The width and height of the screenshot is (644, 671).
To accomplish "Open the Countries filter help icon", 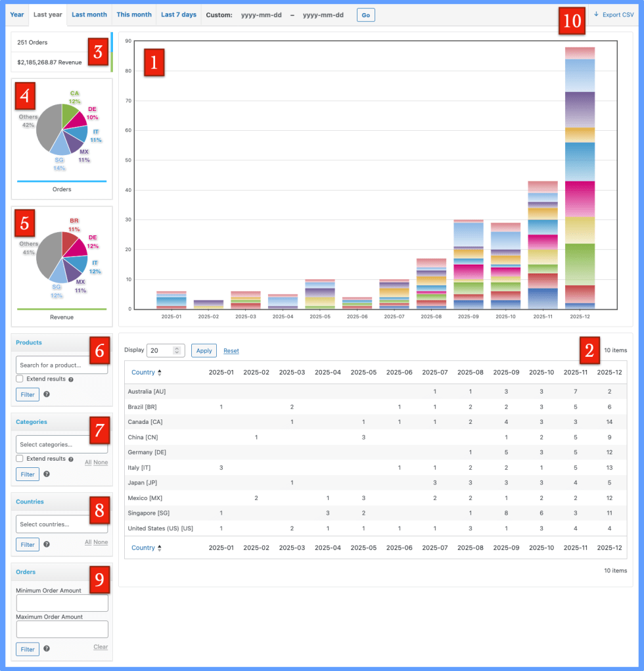I will click(47, 544).
